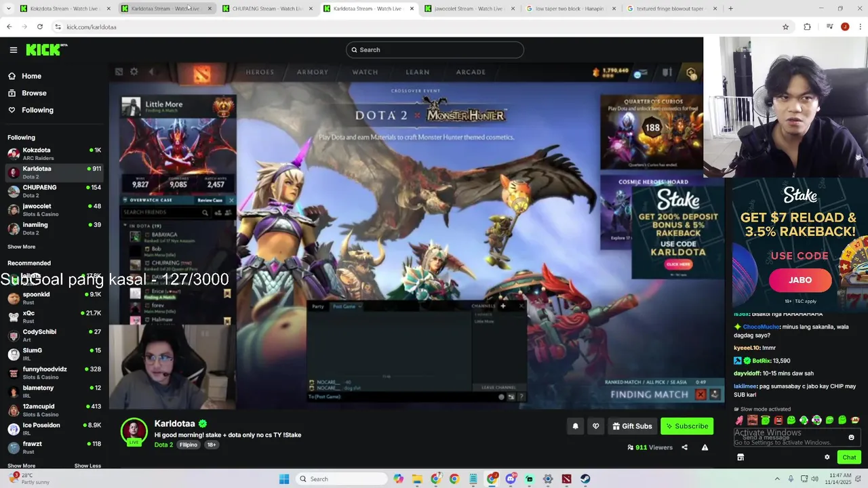Open Steam from the taskbar
The image size is (868, 488).
pyautogui.click(x=585, y=479)
